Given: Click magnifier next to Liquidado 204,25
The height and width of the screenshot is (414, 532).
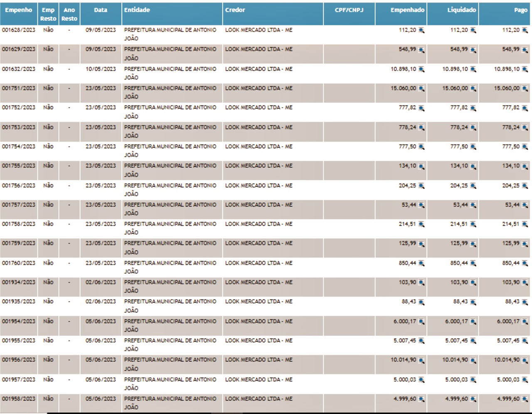Looking at the screenshot, I should (x=473, y=186).
